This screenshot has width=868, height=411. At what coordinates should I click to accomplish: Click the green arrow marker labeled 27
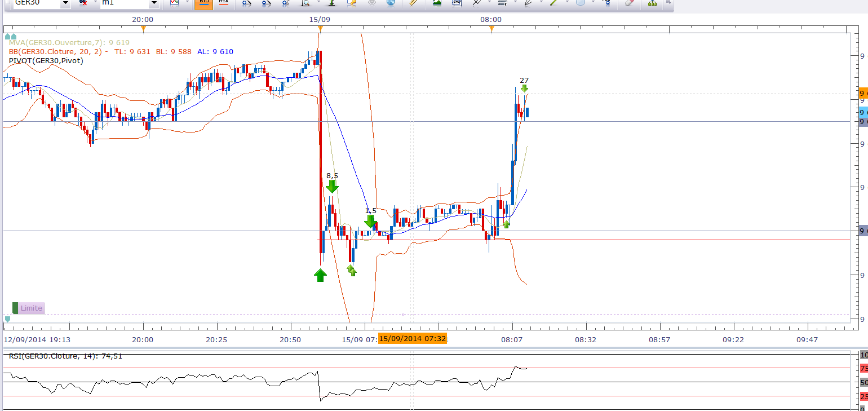coord(524,88)
